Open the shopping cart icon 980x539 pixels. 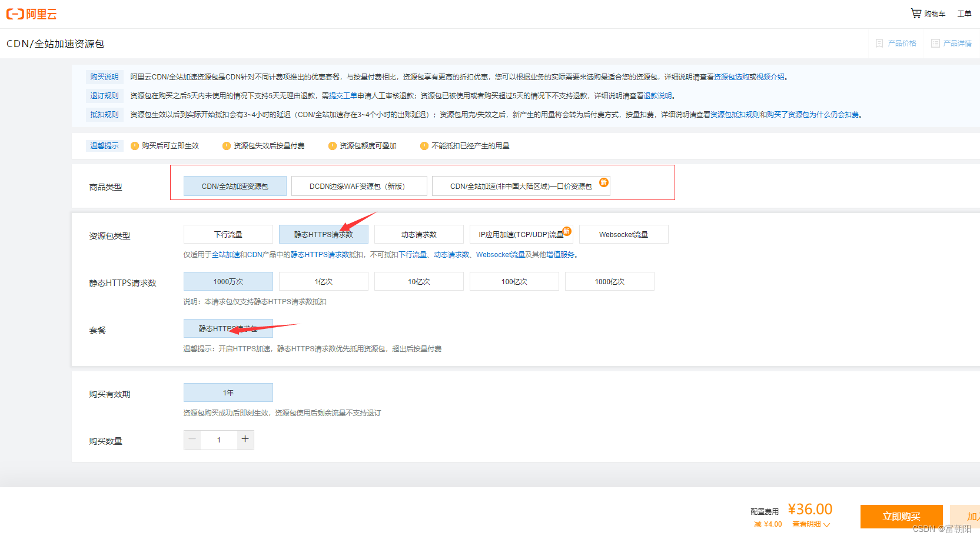(x=916, y=13)
